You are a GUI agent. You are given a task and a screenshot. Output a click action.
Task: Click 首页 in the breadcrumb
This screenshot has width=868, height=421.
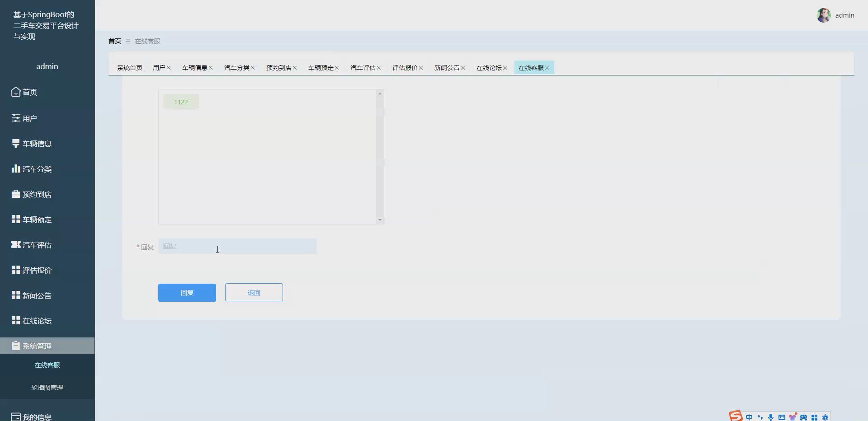pos(115,41)
